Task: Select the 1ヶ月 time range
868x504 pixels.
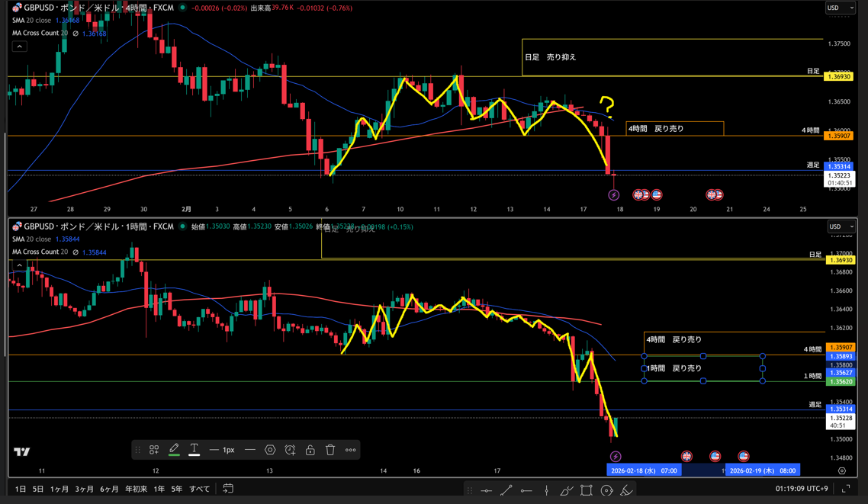Action: point(59,489)
